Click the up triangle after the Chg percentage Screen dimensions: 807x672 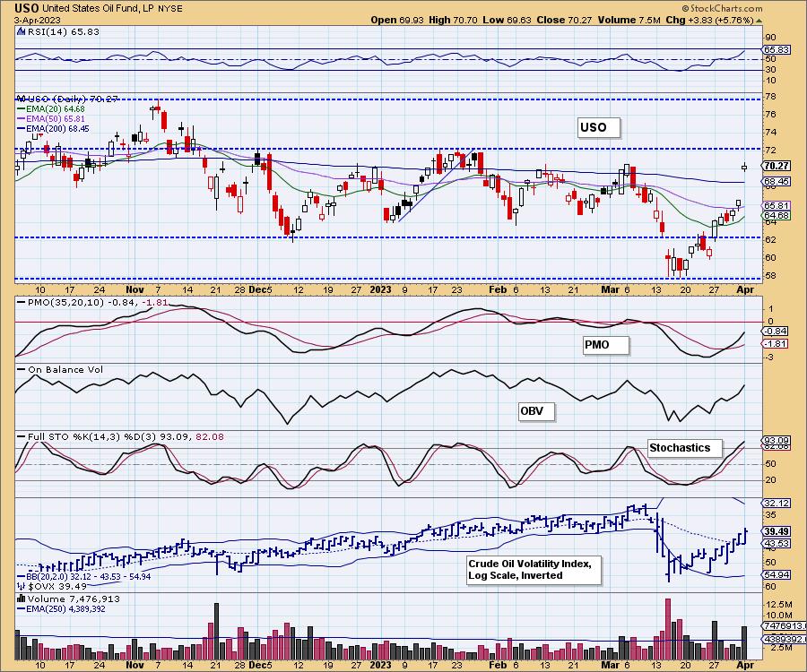tap(759, 21)
